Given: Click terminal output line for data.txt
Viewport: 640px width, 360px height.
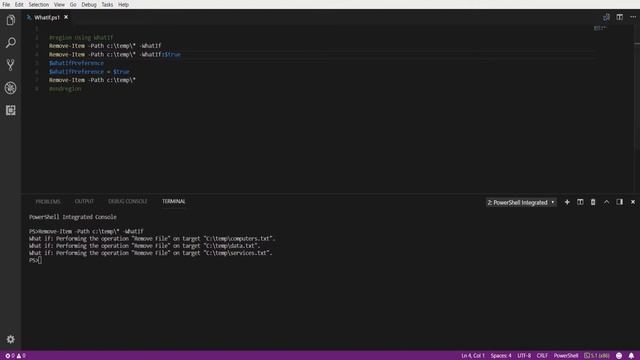Looking at the screenshot, I should [x=144, y=246].
